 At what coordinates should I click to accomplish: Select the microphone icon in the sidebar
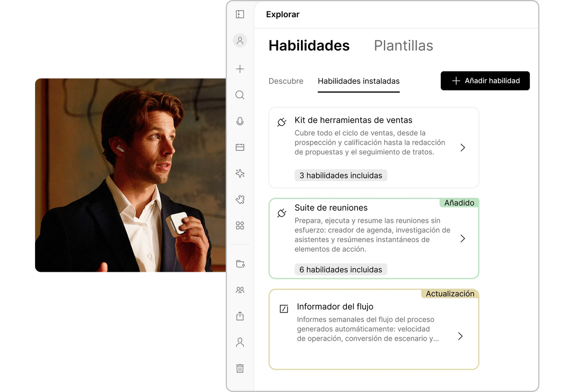click(x=240, y=121)
